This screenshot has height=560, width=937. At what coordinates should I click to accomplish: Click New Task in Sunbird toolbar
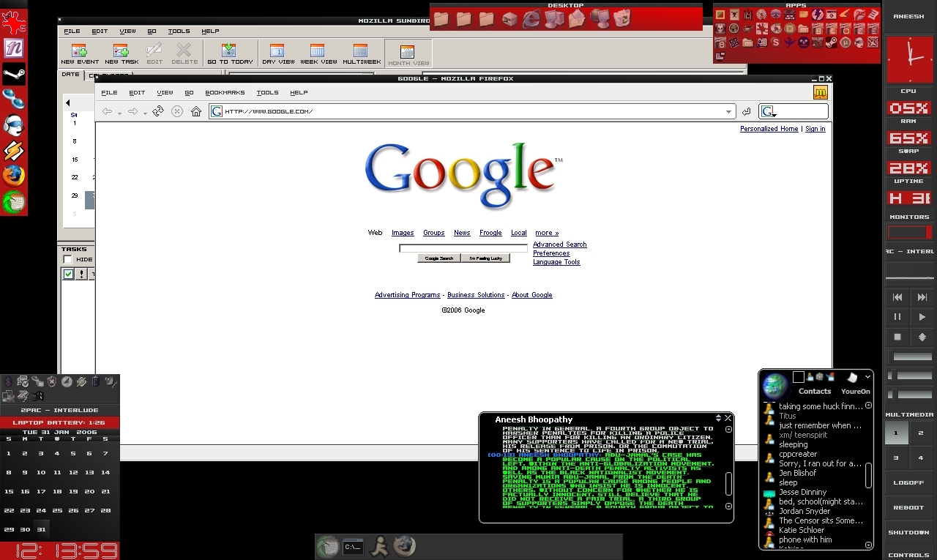tap(122, 53)
